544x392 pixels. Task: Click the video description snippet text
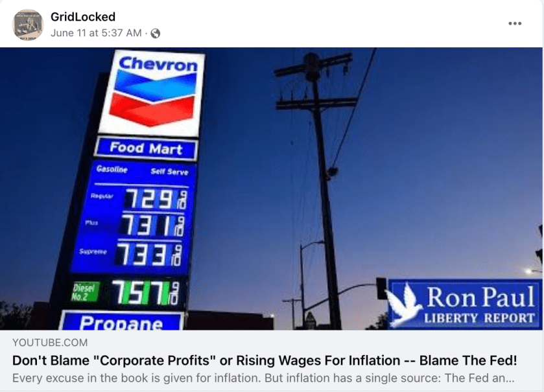pos(263,378)
